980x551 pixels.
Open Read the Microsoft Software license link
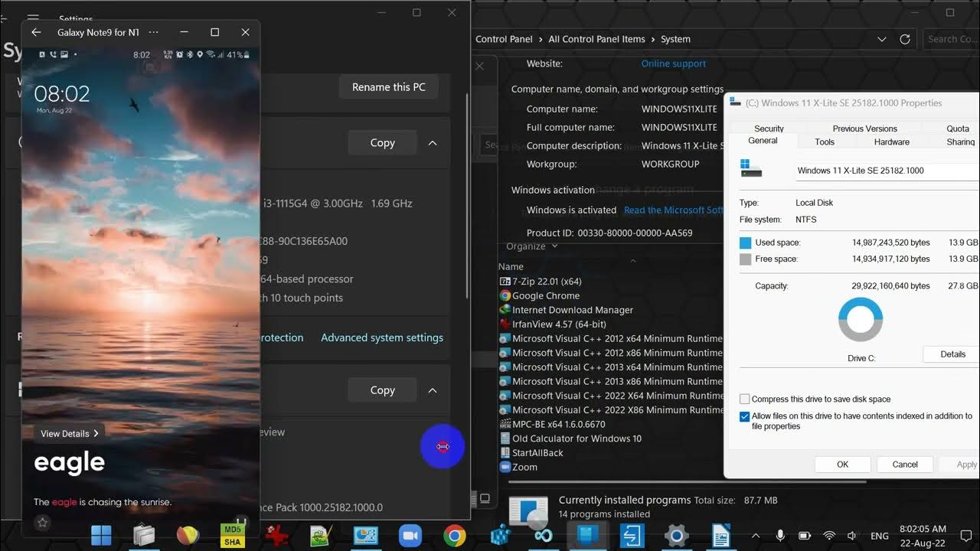click(x=674, y=210)
